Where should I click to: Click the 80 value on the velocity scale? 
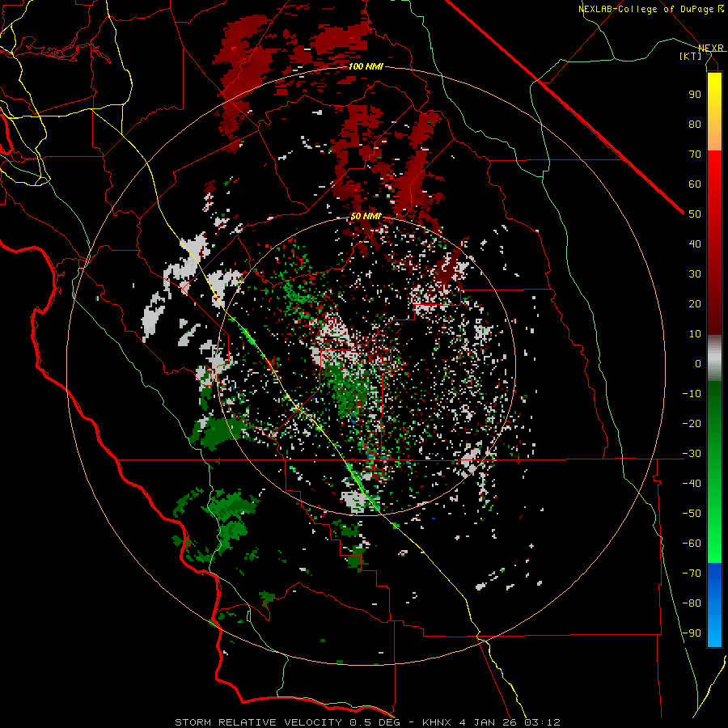click(x=695, y=124)
